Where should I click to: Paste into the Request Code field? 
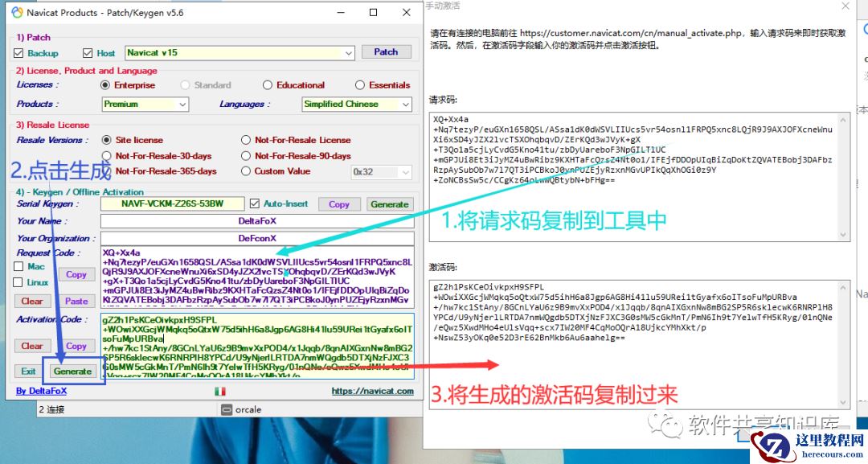pyautogui.click(x=76, y=302)
